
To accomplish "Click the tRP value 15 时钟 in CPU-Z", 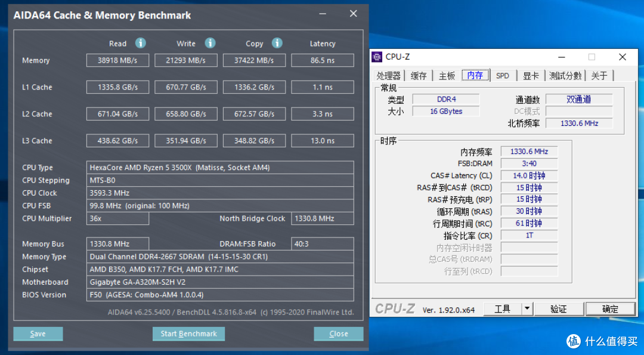I will point(530,199).
